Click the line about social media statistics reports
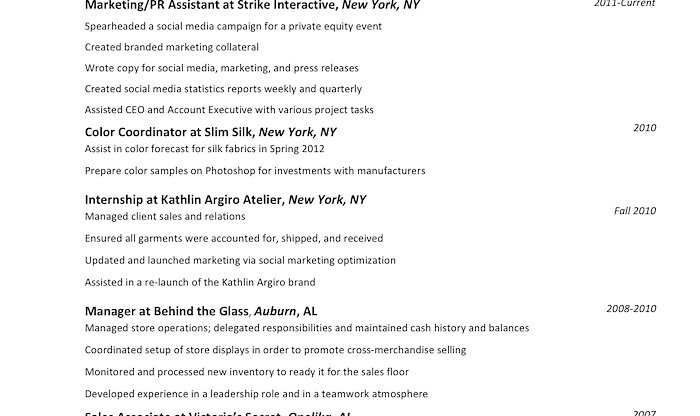Viewport: 700px width, 416px height. (223, 89)
